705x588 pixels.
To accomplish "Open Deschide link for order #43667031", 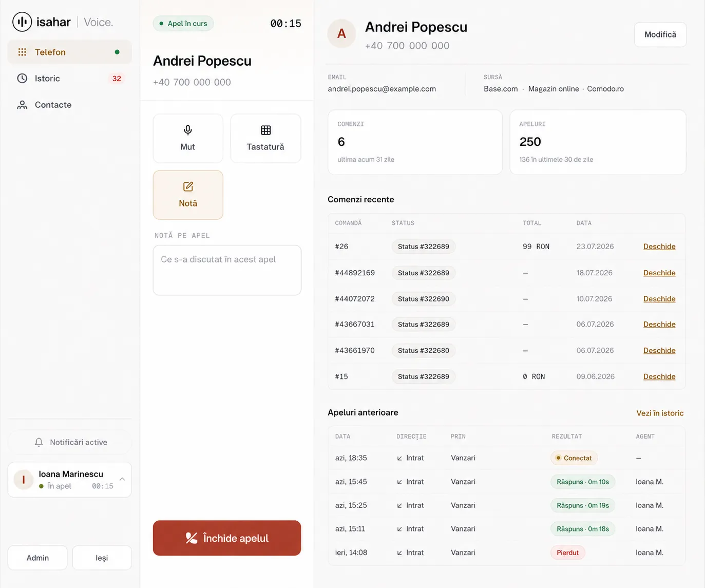I will 659,324.
